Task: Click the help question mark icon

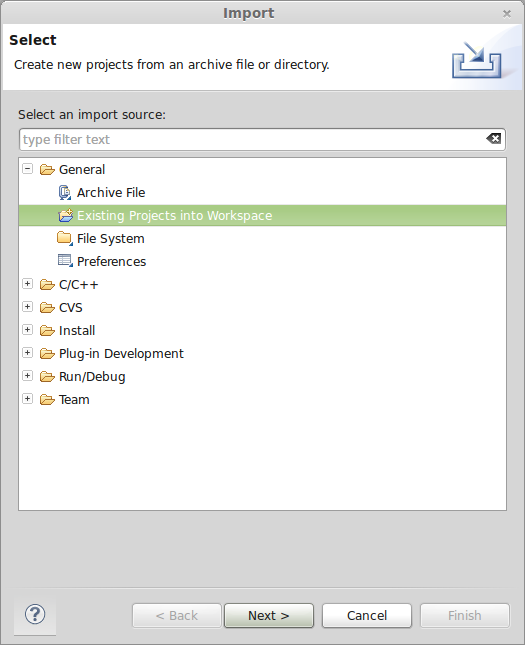Action: (35, 615)
